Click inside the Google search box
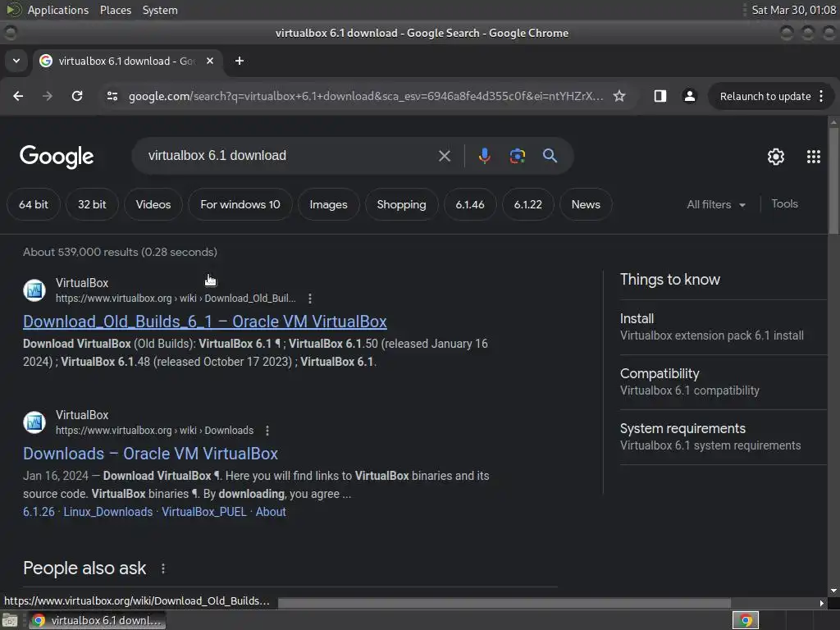Image resolution: width=840 pixels, height=630 pixels. click(x=290, y=156)
